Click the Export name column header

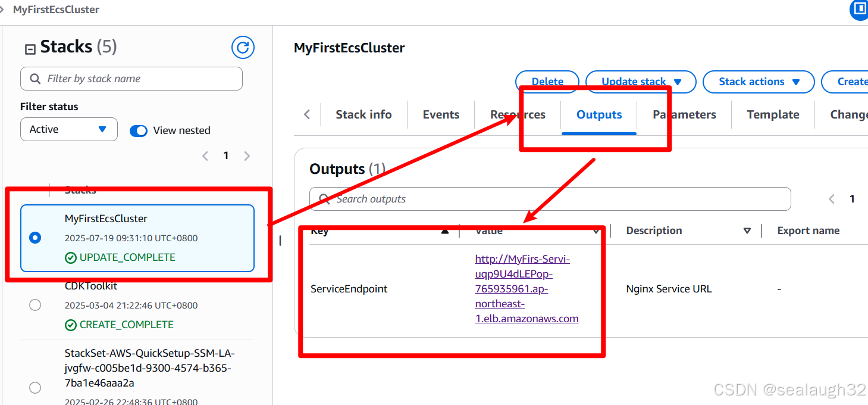click(808, 230)
